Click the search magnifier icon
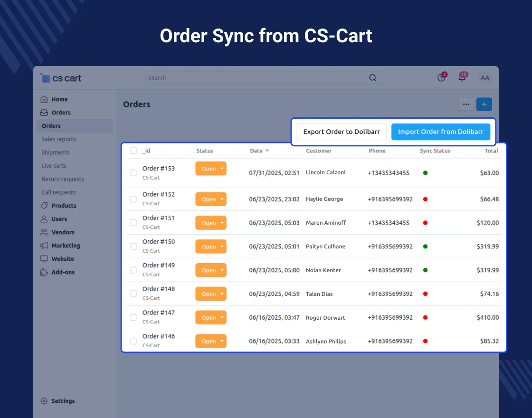This screenshot has height=418, width=532. tap(373, 78)
